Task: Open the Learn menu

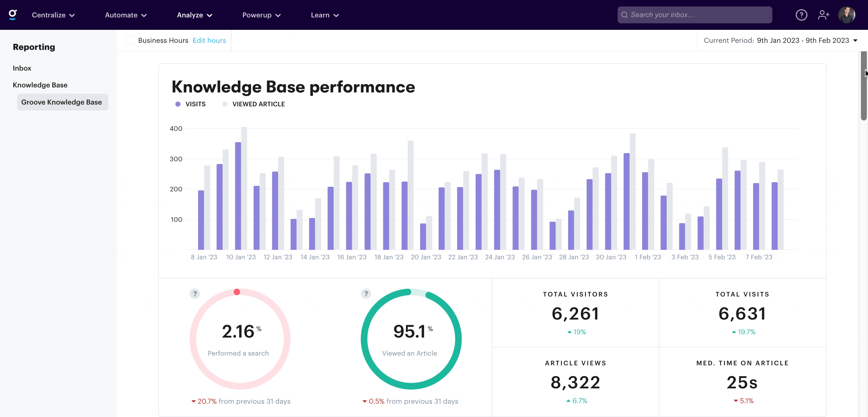Action: [324, 15]
